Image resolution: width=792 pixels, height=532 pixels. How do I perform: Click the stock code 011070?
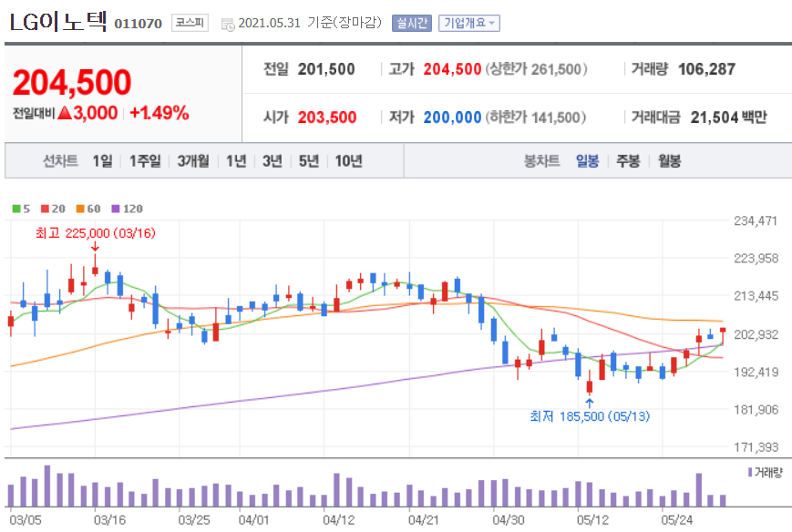point(138,24)
